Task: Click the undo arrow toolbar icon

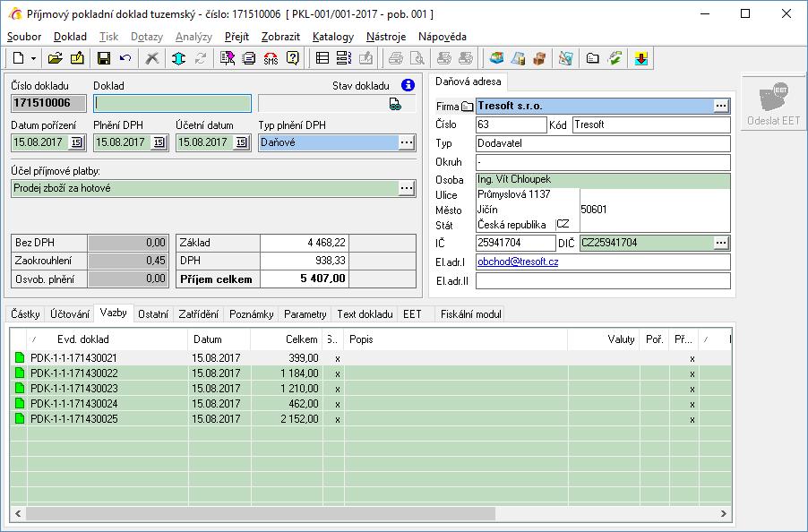Action: (125, 58)
